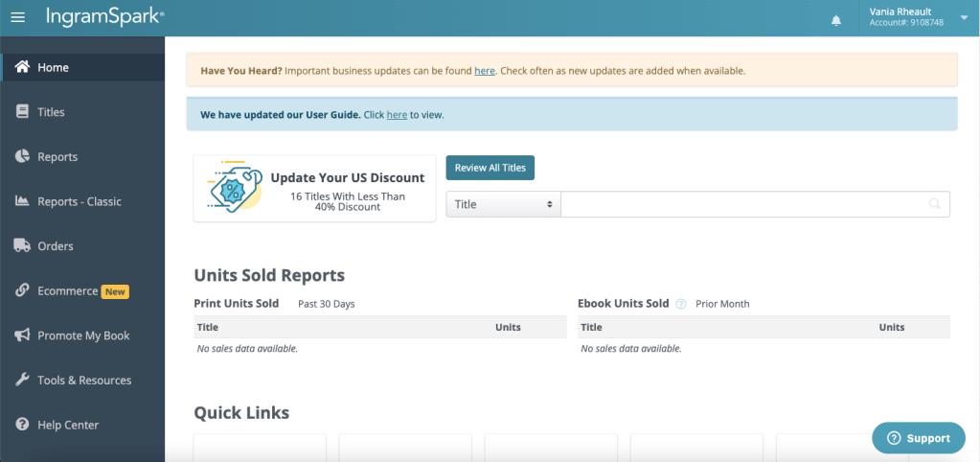Click the Reports pie chart icon
This screenshot has height=462, width=980.
[x=22, y=156]
